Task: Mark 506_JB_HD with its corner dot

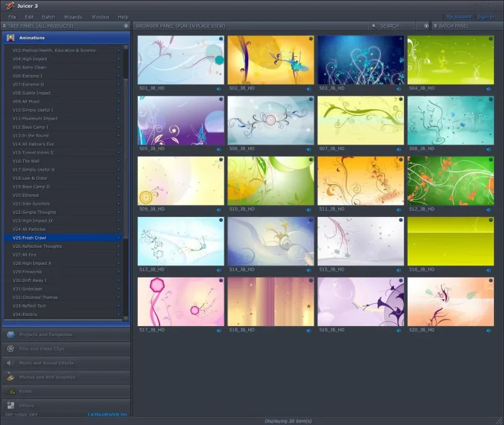Action: [311, 99]
